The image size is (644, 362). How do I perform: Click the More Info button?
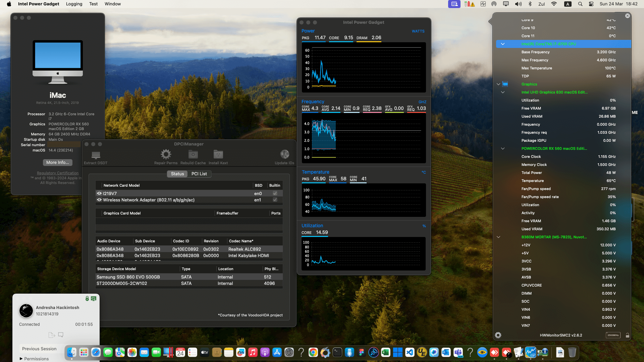click(x=57, y=163)
